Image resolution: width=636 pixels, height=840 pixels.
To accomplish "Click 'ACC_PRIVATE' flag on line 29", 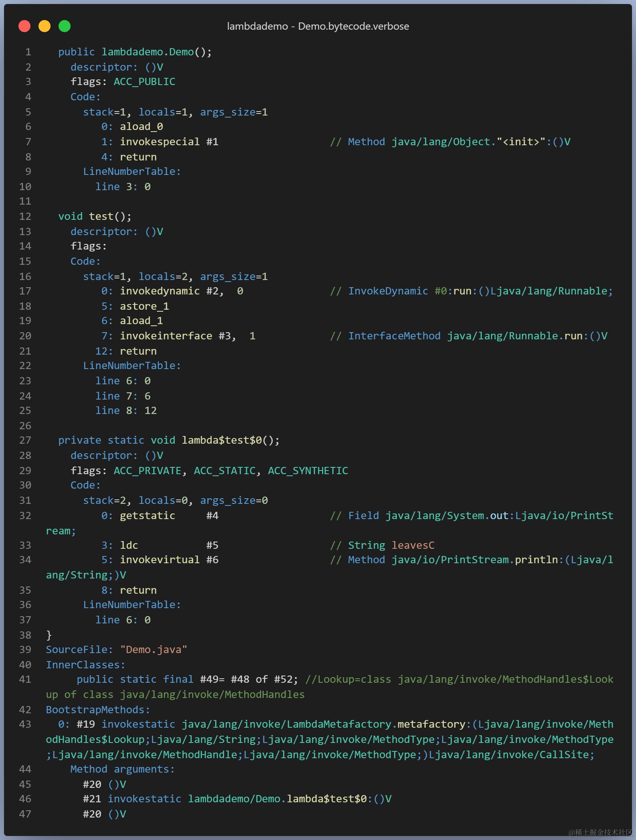I will pyautogui.click(x=148, y=471).
